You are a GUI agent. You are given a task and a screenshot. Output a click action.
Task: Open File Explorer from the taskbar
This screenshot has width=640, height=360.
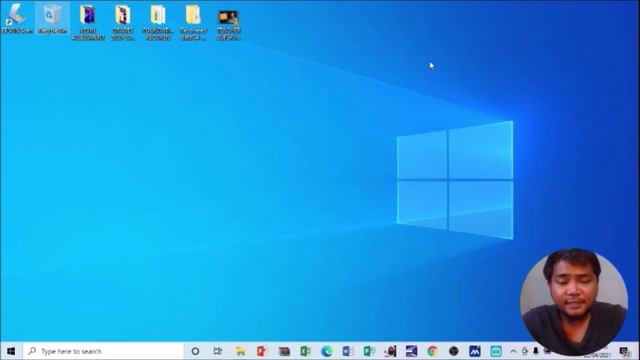[240, 351]
